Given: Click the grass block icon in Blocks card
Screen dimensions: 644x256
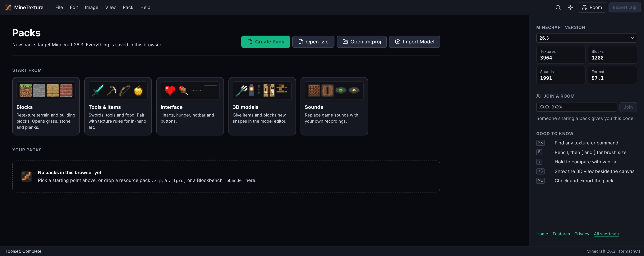Looking at the screenshot, I should pyautogui.click(x=26, y=90).
